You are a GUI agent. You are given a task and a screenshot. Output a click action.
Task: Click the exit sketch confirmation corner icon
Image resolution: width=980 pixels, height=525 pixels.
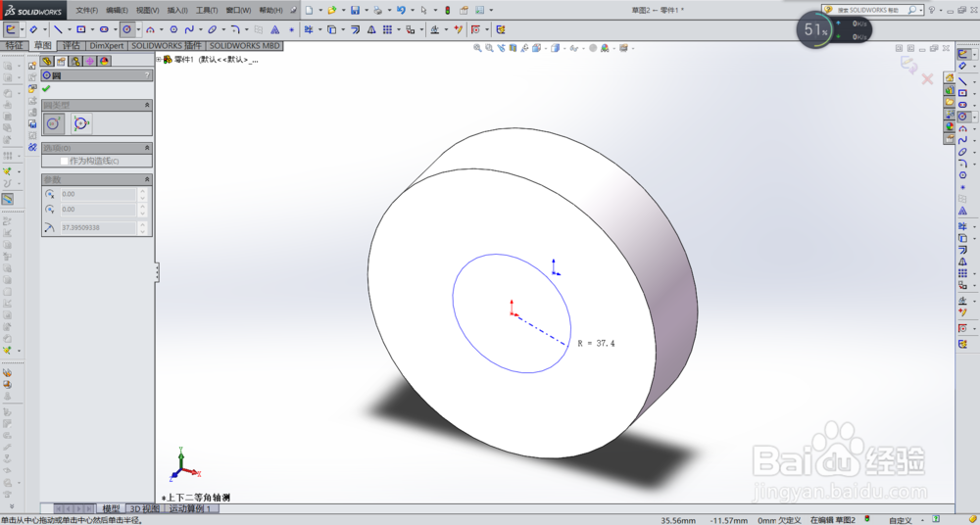[908, 63]
